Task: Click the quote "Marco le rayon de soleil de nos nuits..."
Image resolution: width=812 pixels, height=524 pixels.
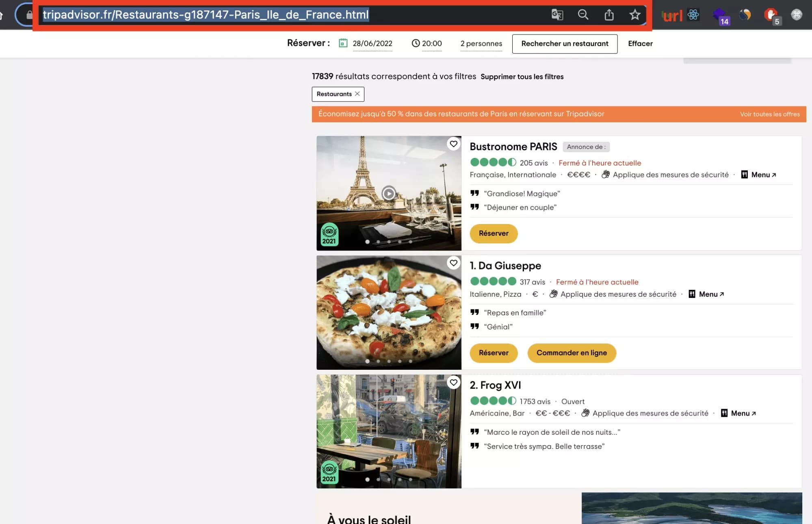Action: click(552, 432)
